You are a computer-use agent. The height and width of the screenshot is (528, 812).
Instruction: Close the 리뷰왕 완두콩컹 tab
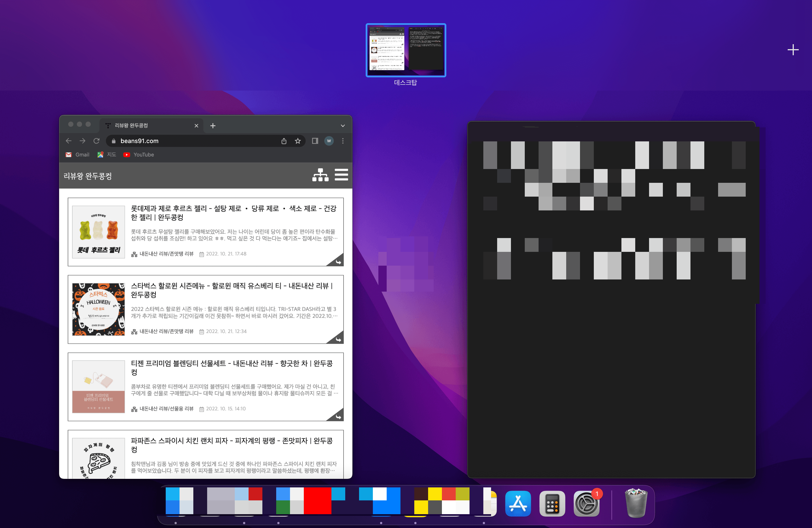[x=197, y=126]
